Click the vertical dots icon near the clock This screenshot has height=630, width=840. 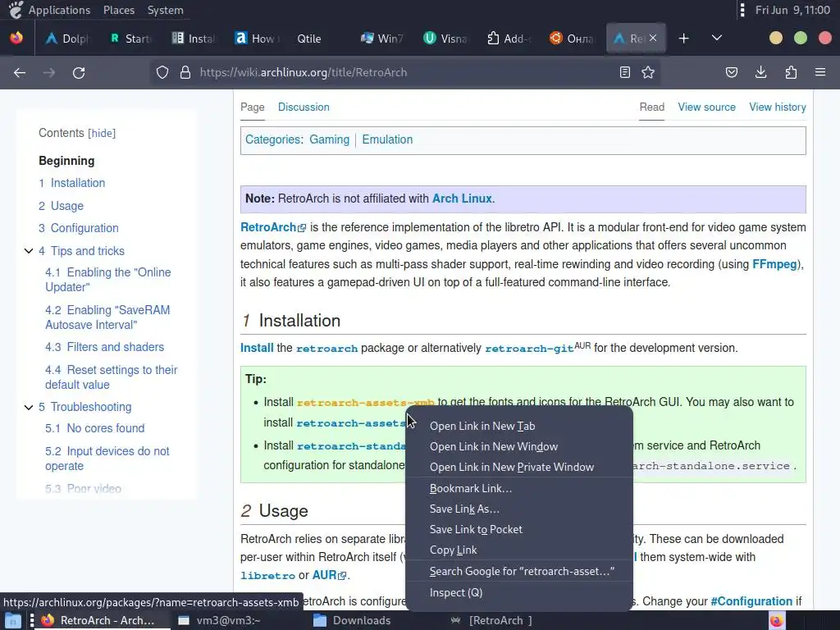(742, 10)
